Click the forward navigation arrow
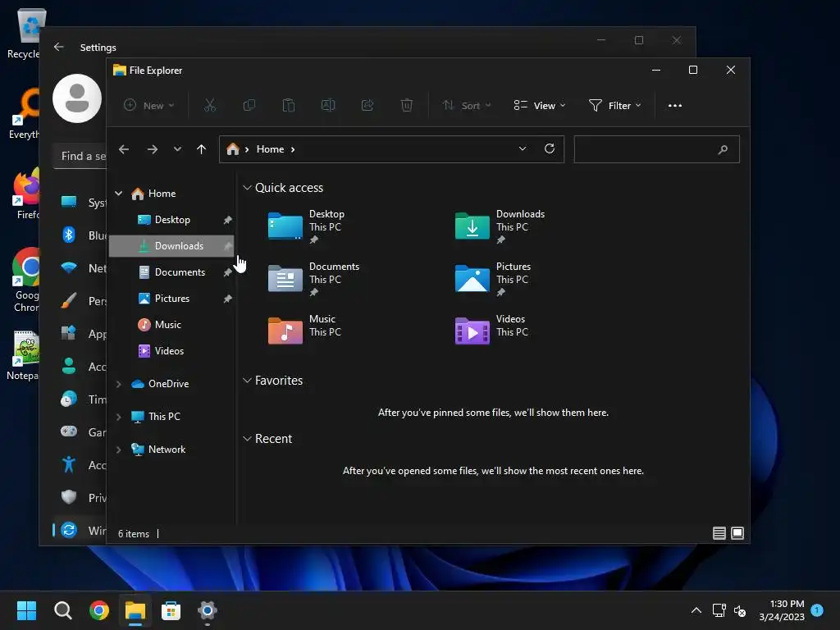840x630 pixels. coord(153,149)
